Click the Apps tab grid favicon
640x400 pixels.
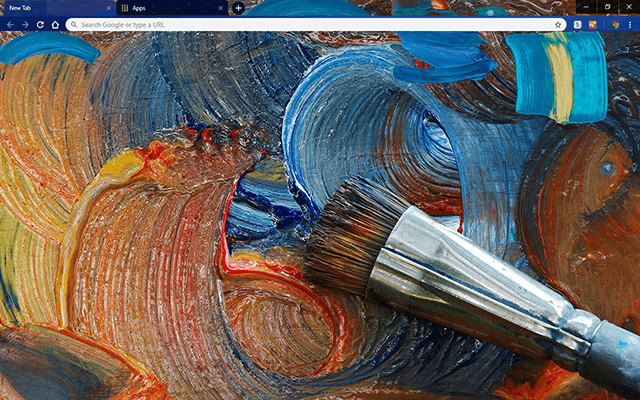click(125, 8)
